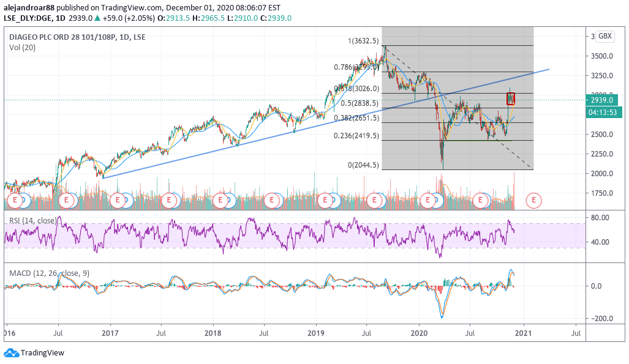Click the L:2910.0 low value

pyautogui.click(x=243, y=18)
